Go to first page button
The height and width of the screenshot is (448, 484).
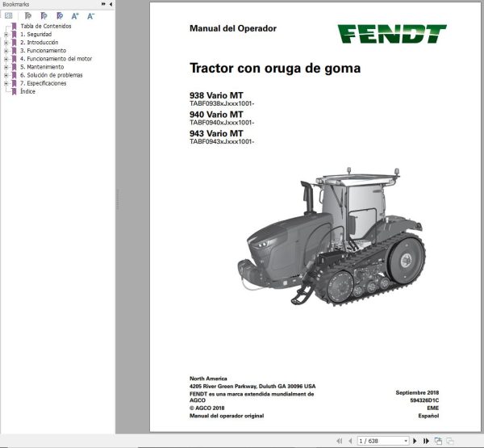coord(340,441)
